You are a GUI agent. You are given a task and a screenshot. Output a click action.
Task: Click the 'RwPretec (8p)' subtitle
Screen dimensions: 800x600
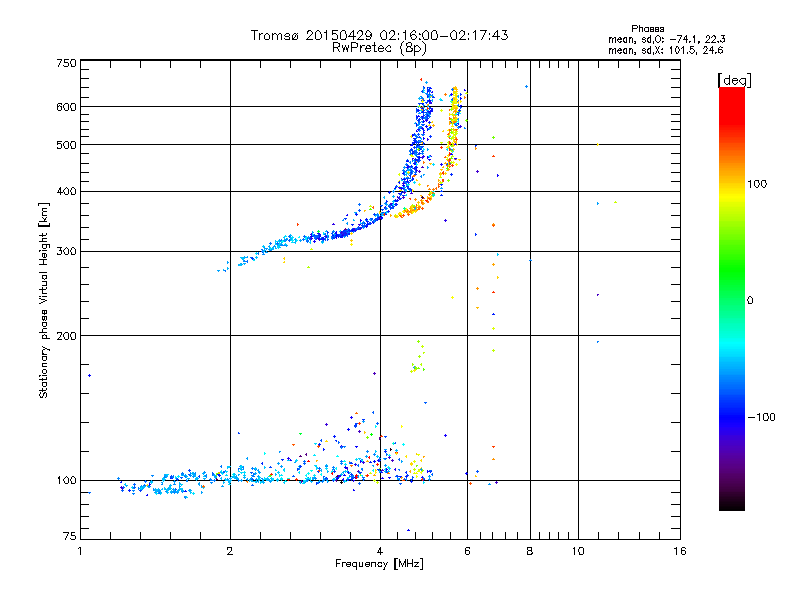point(379,48)
